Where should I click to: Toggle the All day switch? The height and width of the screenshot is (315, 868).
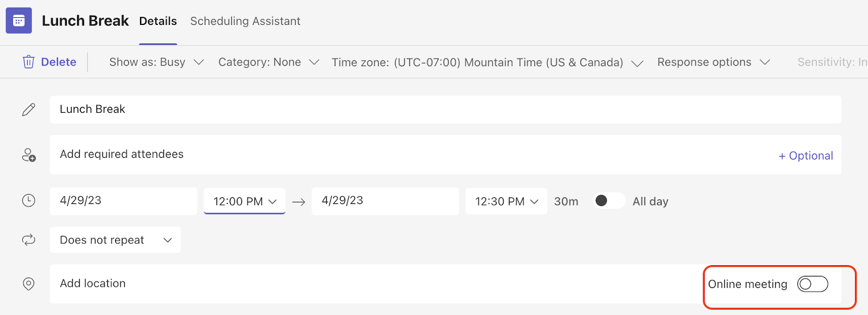pyautogui.click(x=609, y=201)
